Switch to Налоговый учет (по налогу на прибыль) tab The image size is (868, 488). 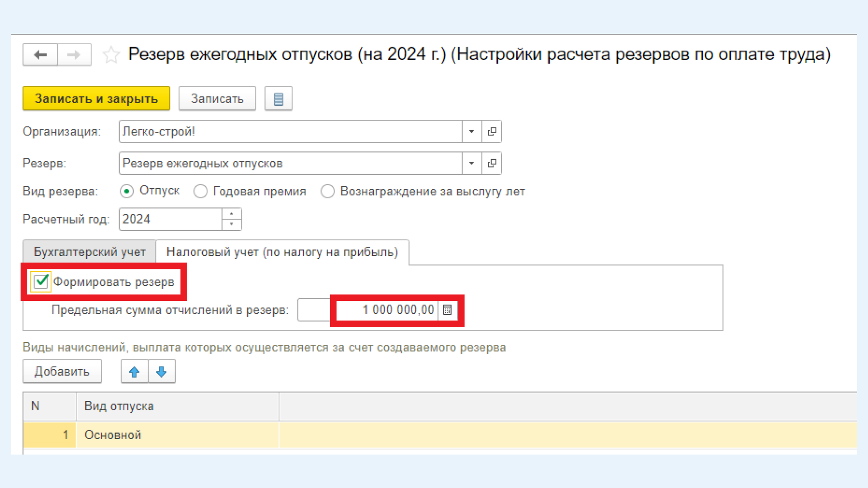(x=283, y=252)
